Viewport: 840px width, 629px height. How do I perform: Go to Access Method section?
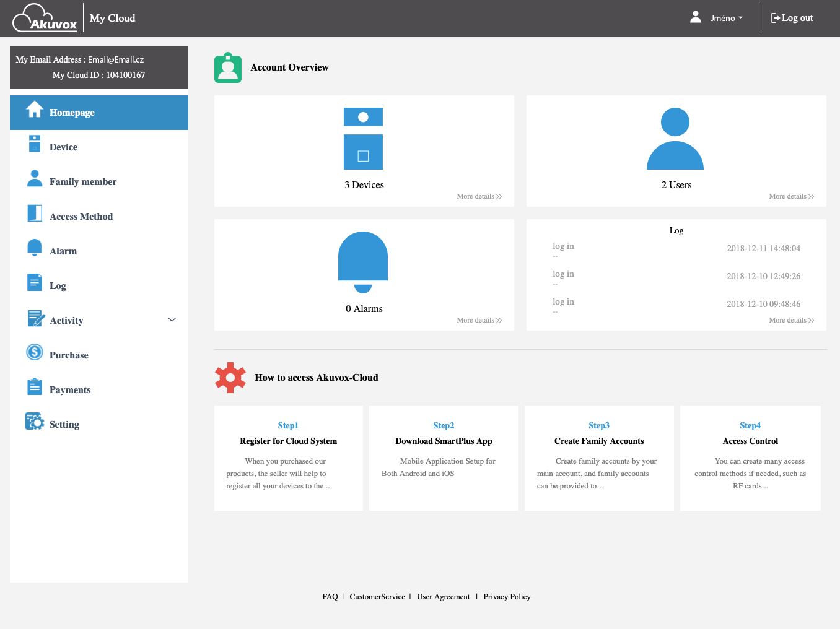pyautogui.click(x=99, y=217)
